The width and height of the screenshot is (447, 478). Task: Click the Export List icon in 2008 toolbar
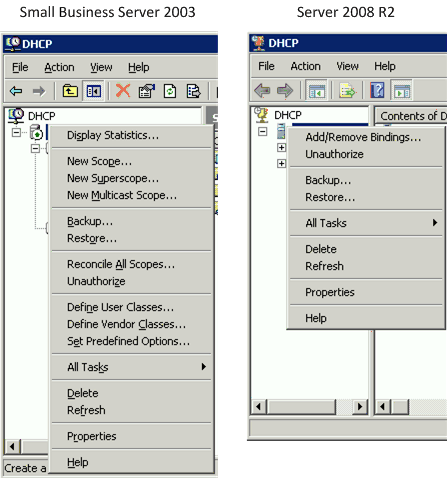click(x=347, y=90)
